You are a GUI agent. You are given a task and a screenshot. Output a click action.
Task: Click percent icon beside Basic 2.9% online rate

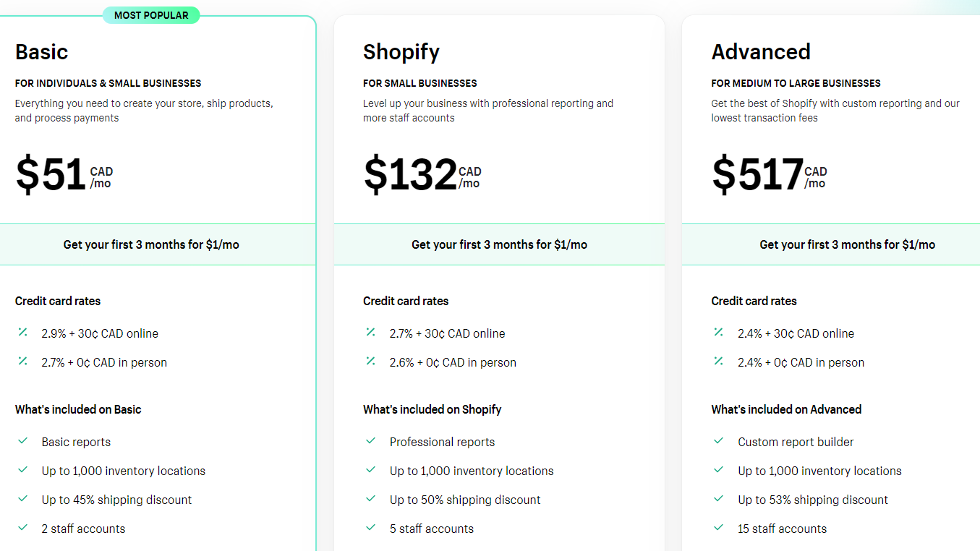click(x=23, y=333)
